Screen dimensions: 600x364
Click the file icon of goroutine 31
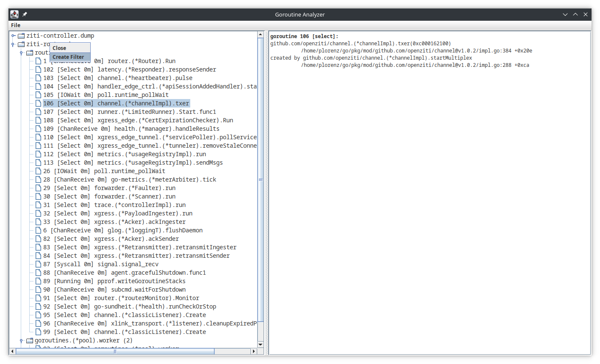[38, 205]
